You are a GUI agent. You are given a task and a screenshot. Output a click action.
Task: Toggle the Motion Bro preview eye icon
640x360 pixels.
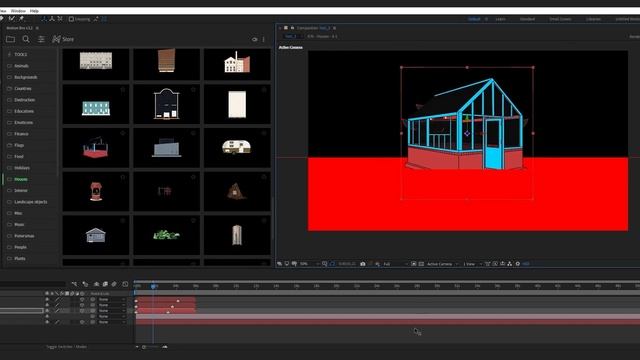(255, 40)
